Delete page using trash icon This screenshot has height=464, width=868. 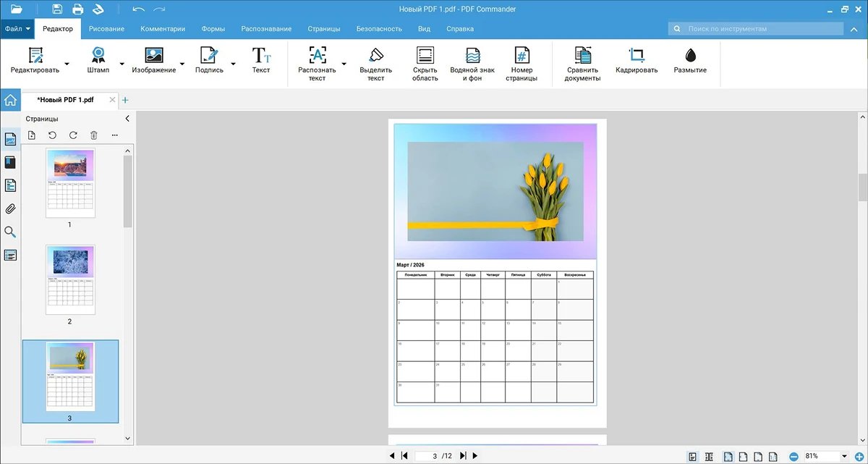tap(93, 135)
